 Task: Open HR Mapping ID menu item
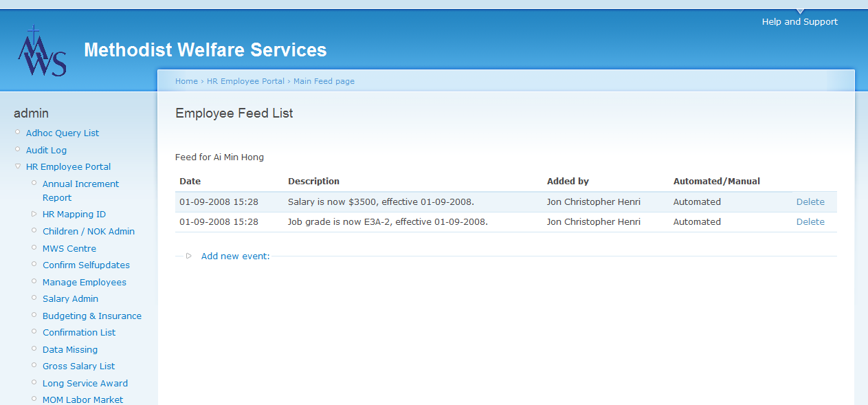point(74,215)
